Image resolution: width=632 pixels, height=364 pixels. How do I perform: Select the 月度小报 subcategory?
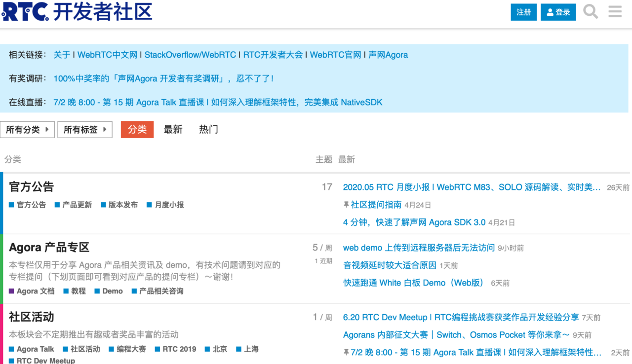(165, 205)
